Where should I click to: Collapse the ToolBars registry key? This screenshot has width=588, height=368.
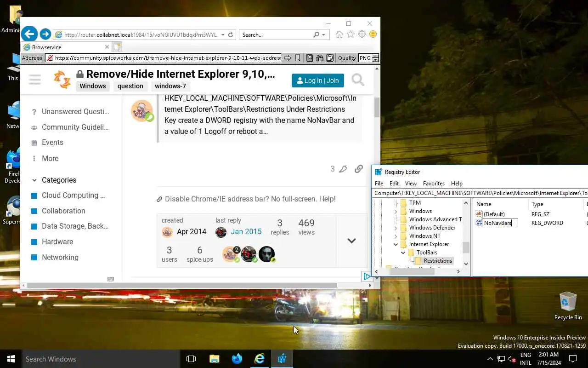click(x=403, y=253)
